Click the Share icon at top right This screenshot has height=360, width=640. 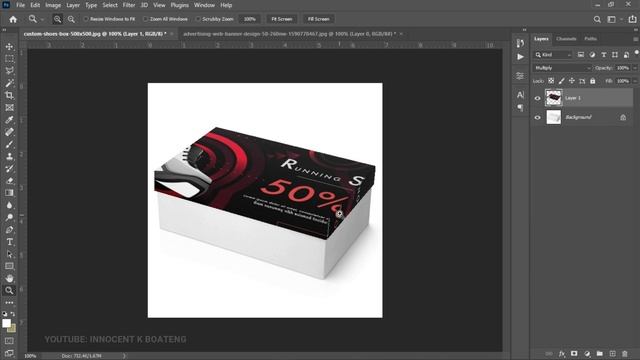point(632,19)
